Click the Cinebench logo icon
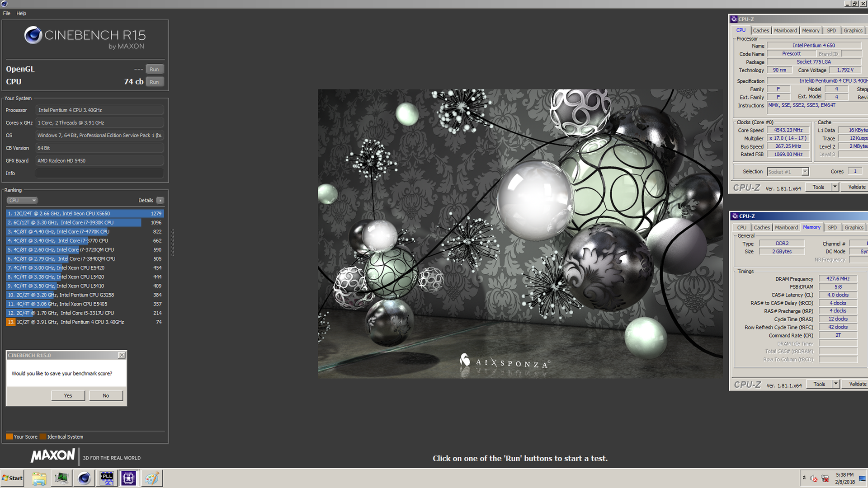Screen dimensions: 868x488 pyautogui.click(x=33, y=35)
